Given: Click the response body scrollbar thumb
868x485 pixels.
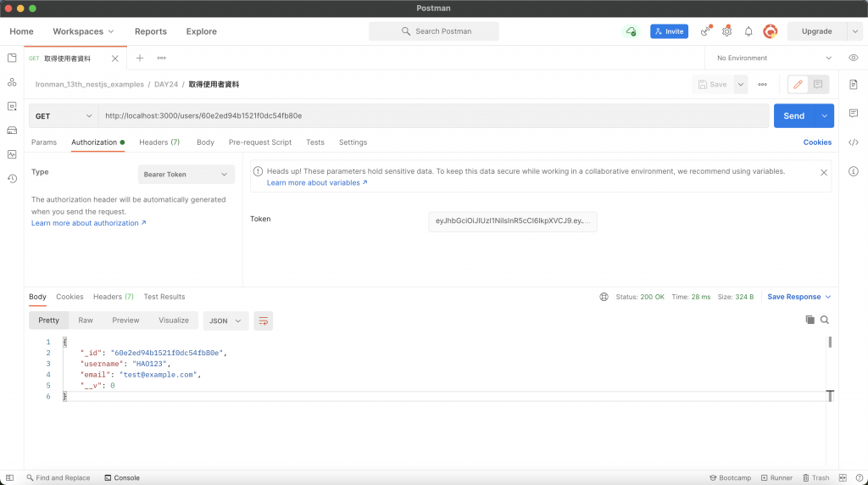Looking at the screenshot, I should click(x=830, y=343).
